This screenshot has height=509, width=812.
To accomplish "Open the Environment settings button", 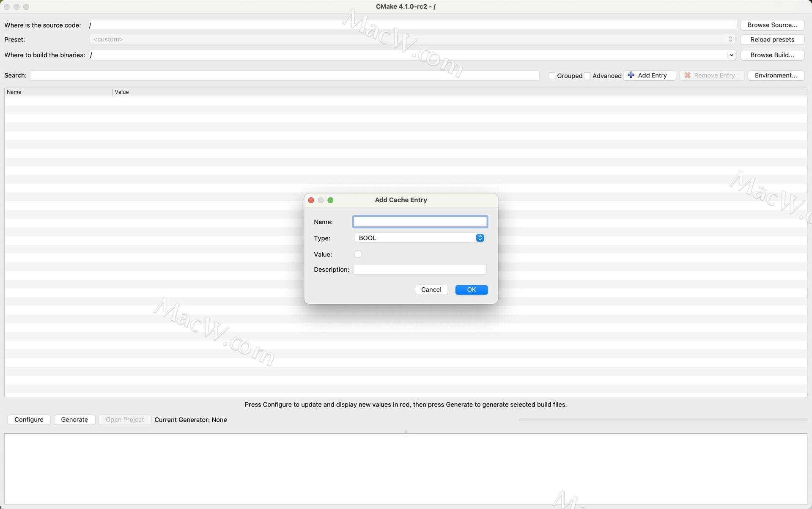I will click(776, 75).
